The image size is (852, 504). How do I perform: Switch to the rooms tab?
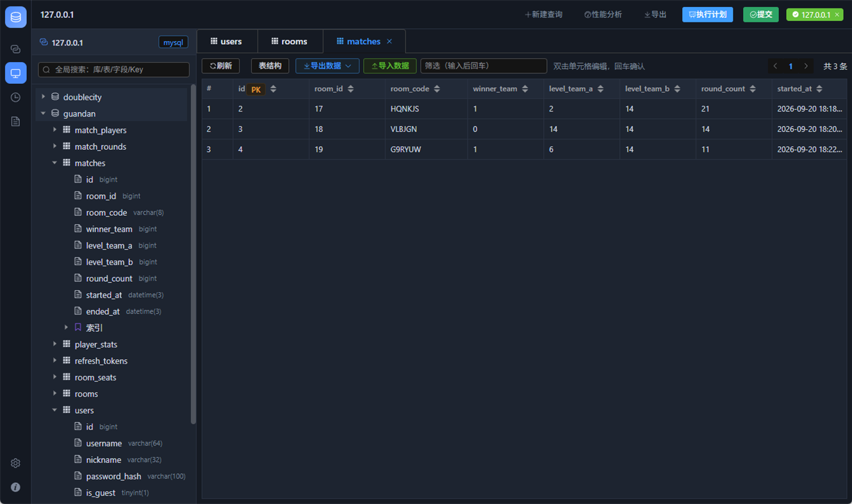[x=290, y=42]
